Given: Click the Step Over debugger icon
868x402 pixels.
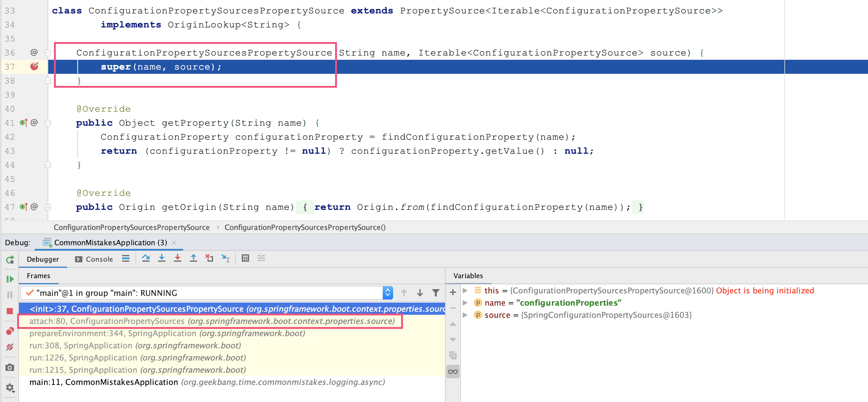Looking at the screenshot, I should 146,259.
